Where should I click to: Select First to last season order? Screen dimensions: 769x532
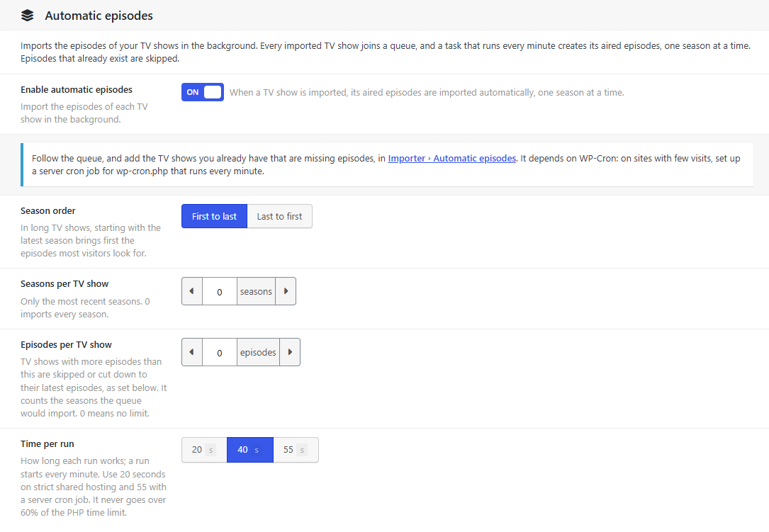(214, 216)
